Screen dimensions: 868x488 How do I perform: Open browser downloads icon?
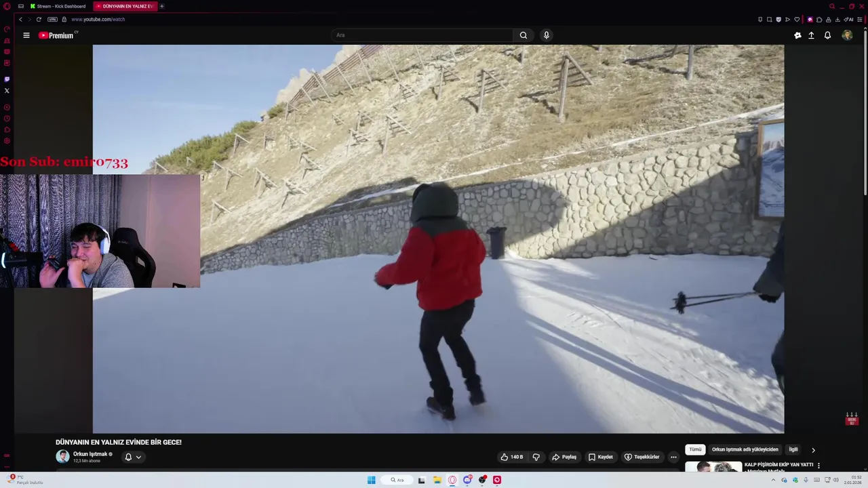837,19
